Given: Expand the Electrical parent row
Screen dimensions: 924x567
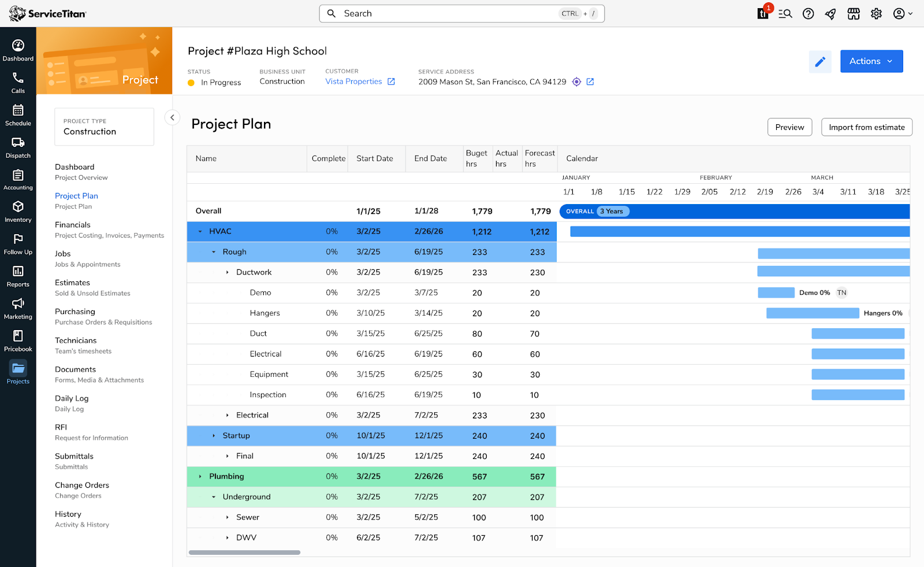Looking at the screenshot, I should pos(228,415).
